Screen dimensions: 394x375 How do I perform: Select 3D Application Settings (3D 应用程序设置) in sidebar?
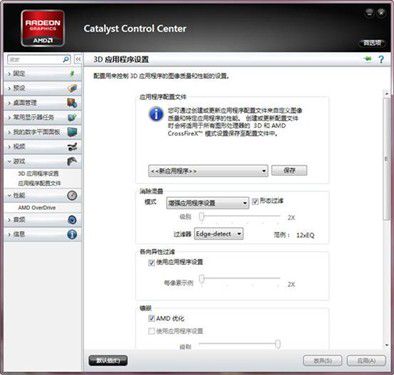tap(38, 174)
